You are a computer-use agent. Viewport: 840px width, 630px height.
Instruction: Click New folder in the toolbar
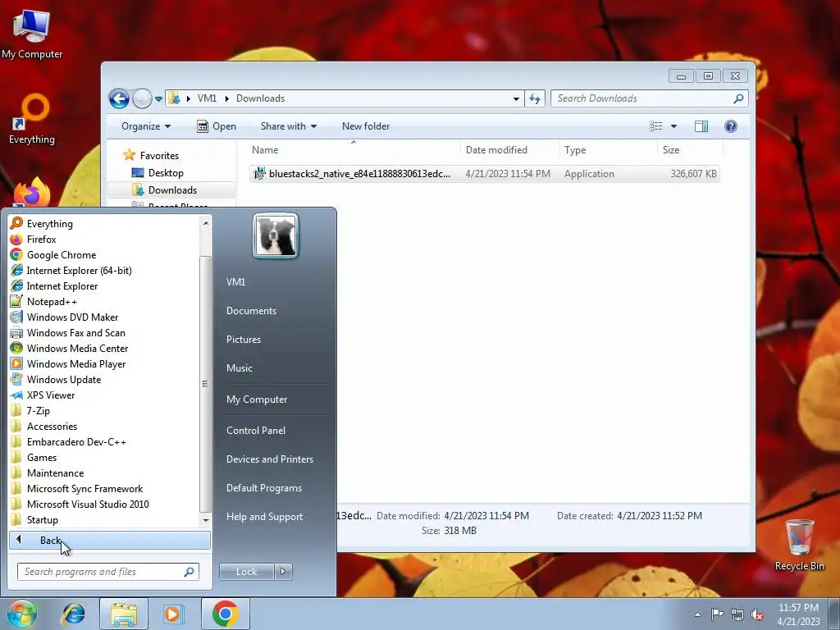pyautogui.click(x=366, y=126)
